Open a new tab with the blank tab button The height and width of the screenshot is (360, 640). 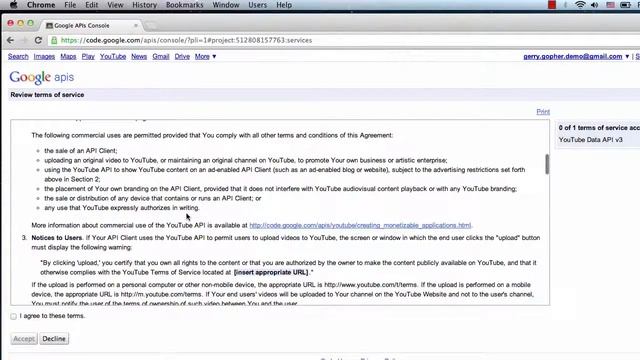coord(151,26)
